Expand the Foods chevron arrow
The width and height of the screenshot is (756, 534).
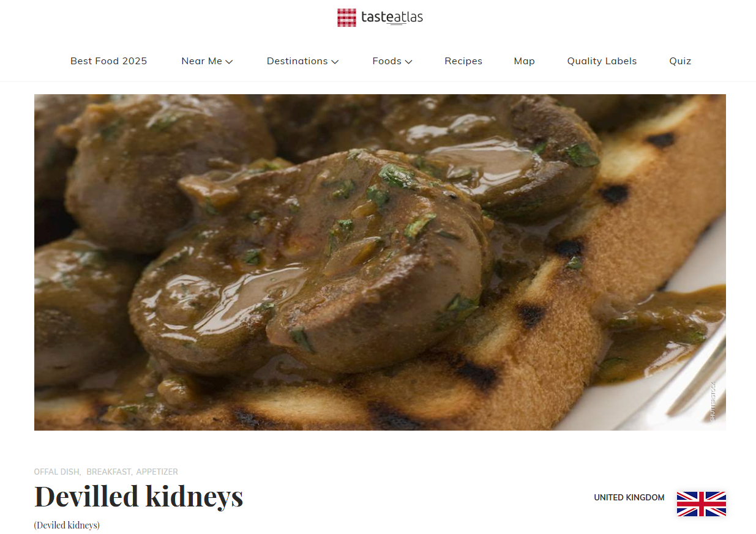pos(408,62)
